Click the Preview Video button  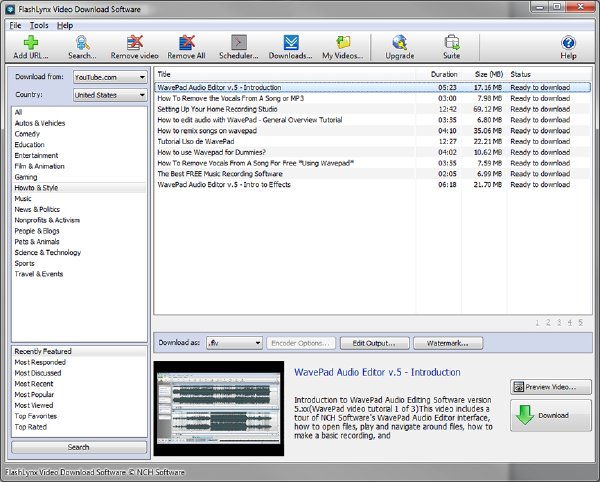[x=551, y=387]
